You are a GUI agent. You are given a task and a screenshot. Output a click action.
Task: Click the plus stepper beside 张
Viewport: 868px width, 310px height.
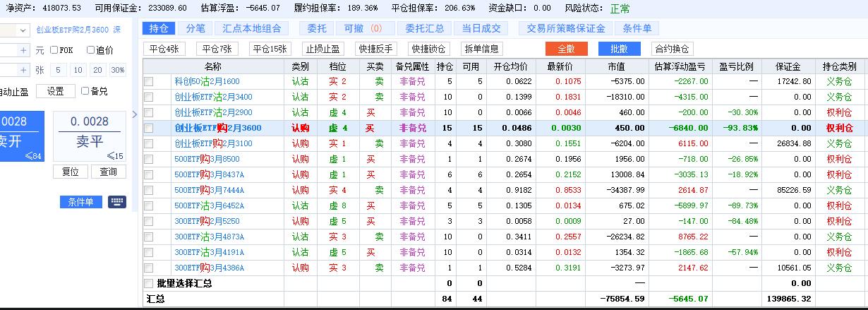tap(23, 70)
